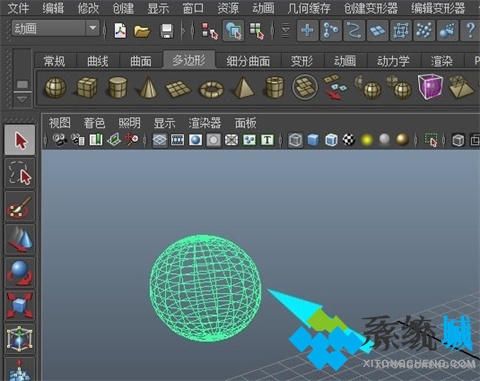The width and height of the screenshot is (480, 381).
Task: Open the shelf options down-arrow menu
Action: click(x=22, y=100)
